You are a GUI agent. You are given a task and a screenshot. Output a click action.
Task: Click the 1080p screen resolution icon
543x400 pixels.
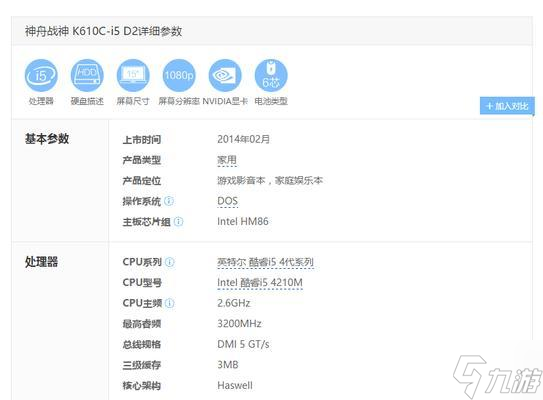pyautogui.click(x=179, y=75)
